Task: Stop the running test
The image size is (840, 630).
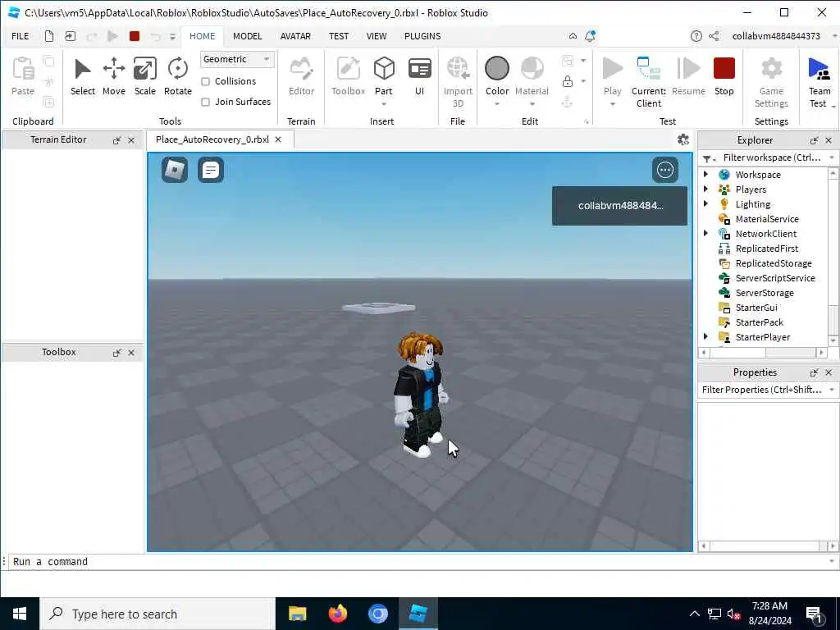Action: tap(724, 69)
